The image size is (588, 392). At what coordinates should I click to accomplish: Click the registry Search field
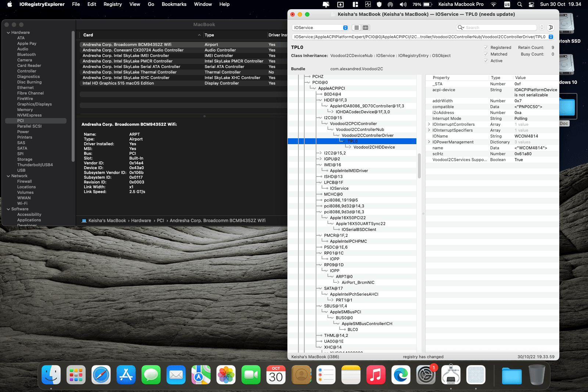[500, 28]
